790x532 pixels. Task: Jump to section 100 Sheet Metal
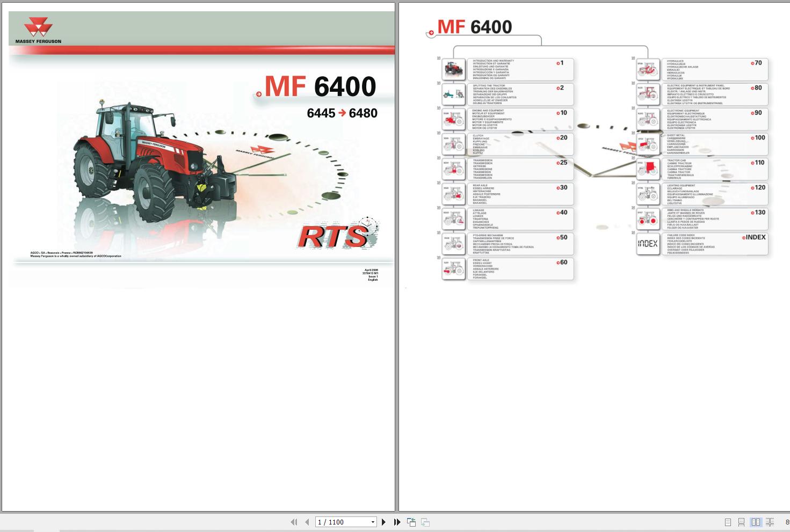715,144
